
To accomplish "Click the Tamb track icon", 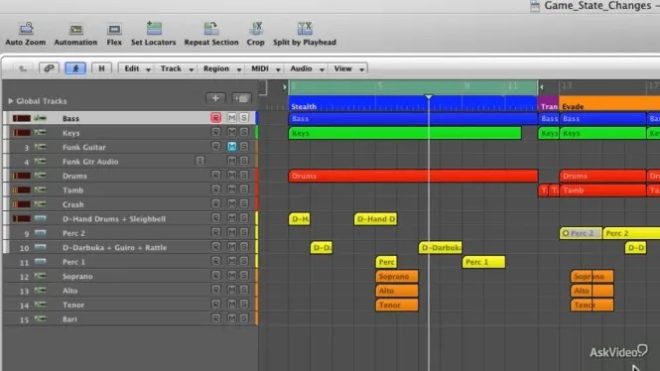I will point(40,190).
